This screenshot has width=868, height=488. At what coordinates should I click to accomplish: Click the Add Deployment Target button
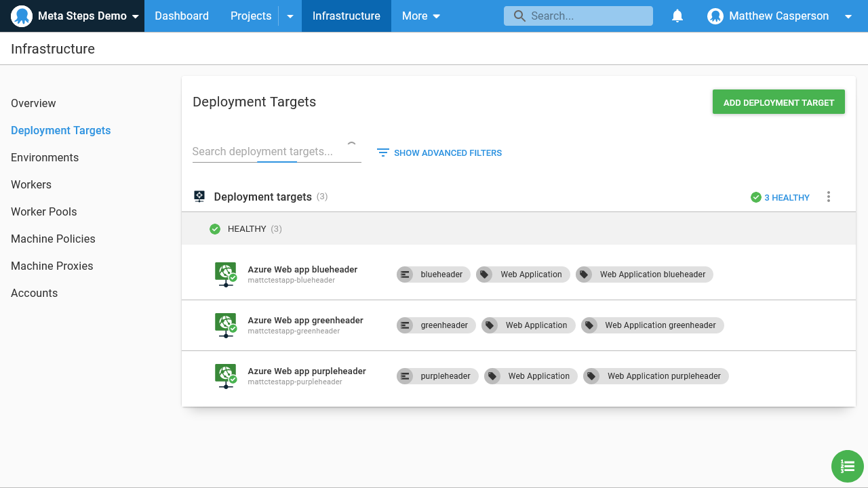778,102
